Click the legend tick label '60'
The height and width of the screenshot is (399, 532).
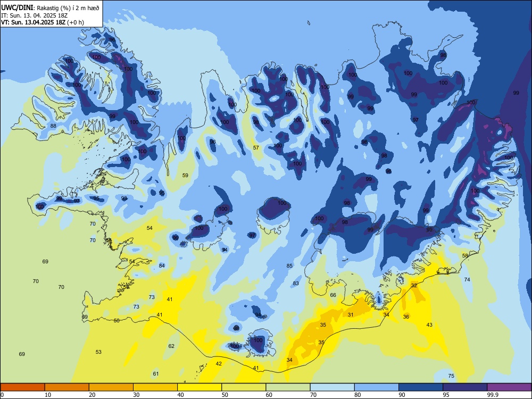[269, 395]
